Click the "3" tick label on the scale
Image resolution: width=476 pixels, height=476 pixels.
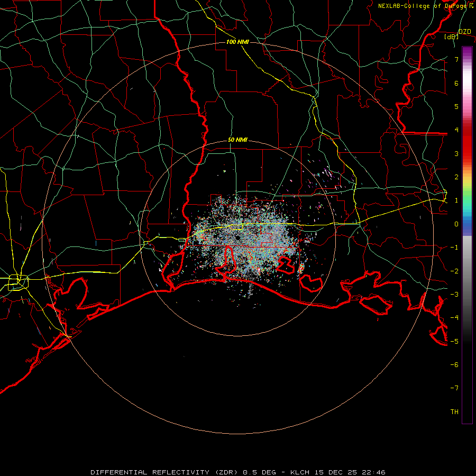(456, 153)
